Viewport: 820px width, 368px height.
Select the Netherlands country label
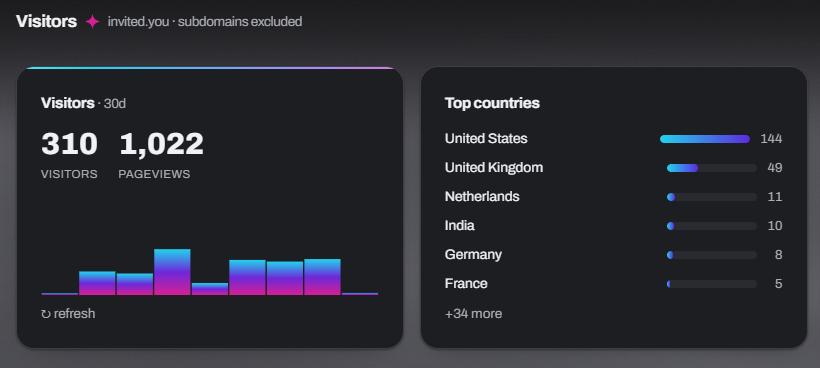(482, 197)
